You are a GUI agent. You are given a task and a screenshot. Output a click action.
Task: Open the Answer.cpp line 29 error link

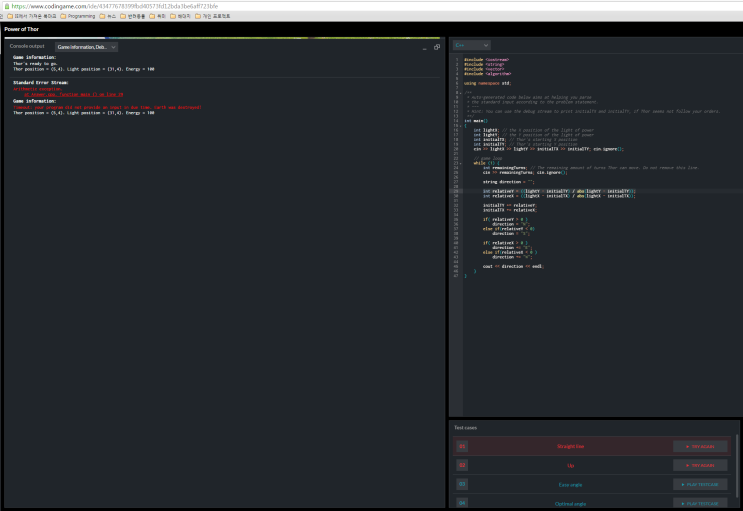73,94
